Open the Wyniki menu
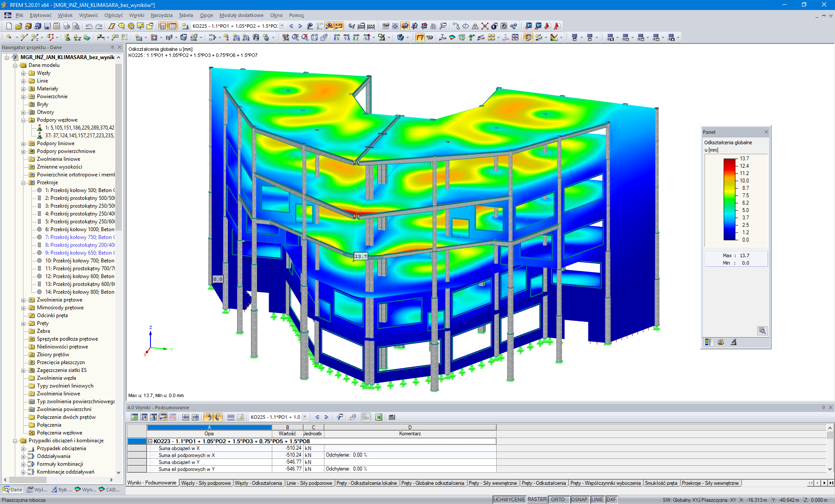The image size is (835, 504). pyautogui.click(x=137, y=15)
